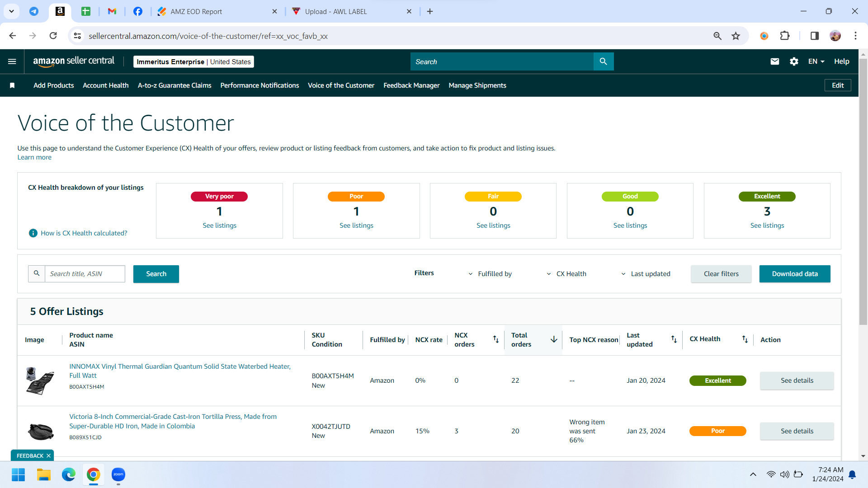The height and width of the screenshot is (488, 868).
Task: See details for Victoria tortilla press
Action: pyautogui.click(x=797, y=431)
